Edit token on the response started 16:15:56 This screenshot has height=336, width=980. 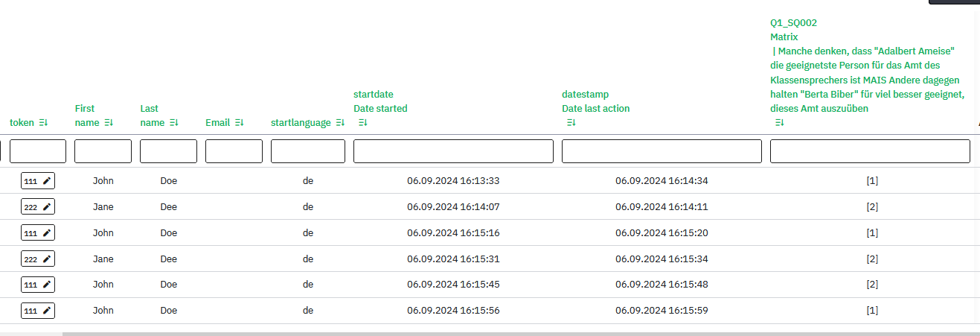[x=48, y=310]
